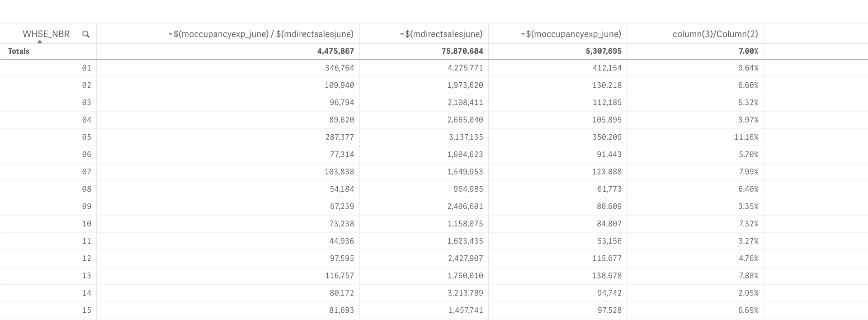Click the =$(moccupancyexp_june) column header
The width and height of the screenshot is (868, 320).
(571, 34)
